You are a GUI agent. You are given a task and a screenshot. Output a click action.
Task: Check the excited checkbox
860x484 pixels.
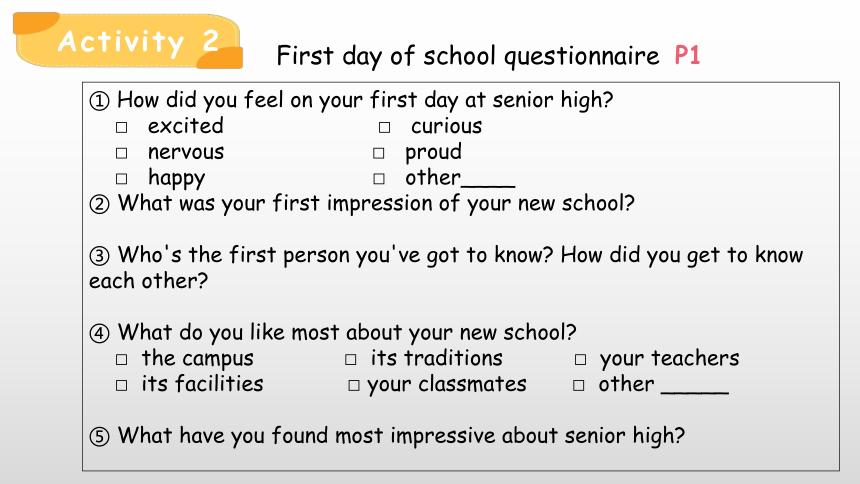(x=122, y=127)
